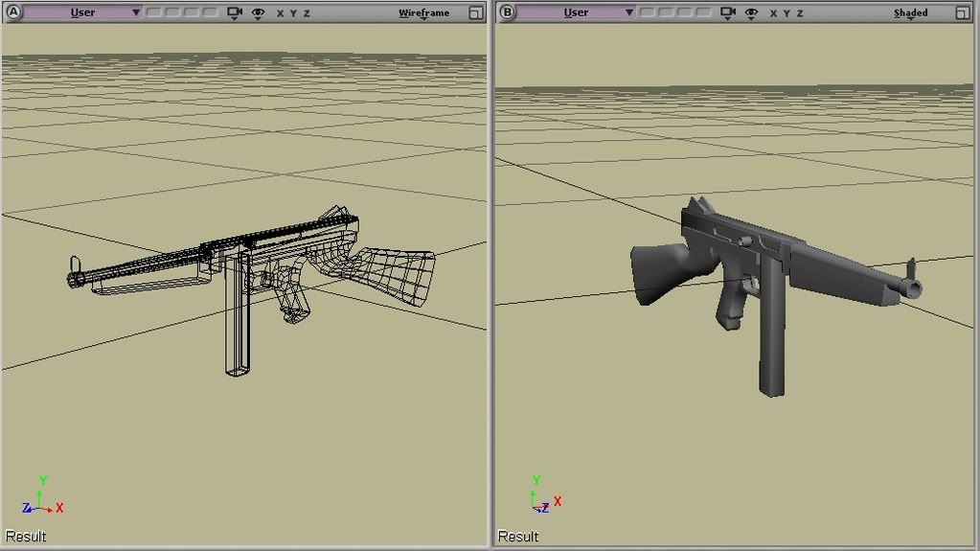
Task: Click the Result label in viewport B
Action: tap(518, 536)
